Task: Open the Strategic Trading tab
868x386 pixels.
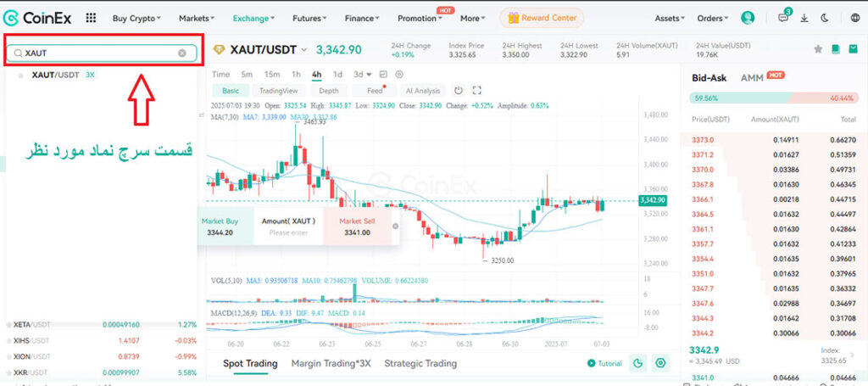Action: (420, 364)
